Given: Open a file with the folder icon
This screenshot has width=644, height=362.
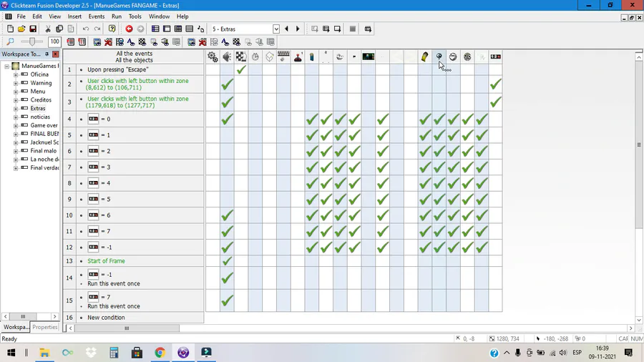Looking at the screenshot, I should tap(21, 29).
